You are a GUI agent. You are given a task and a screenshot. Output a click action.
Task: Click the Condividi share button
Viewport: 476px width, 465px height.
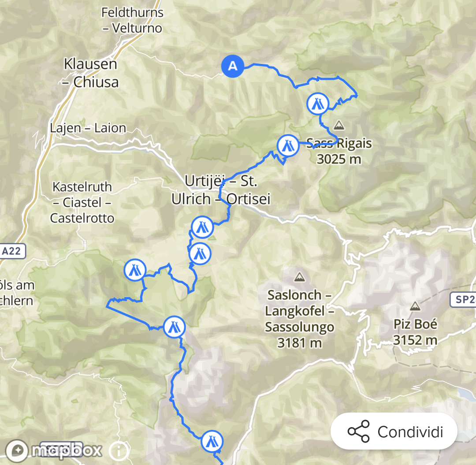394,432
